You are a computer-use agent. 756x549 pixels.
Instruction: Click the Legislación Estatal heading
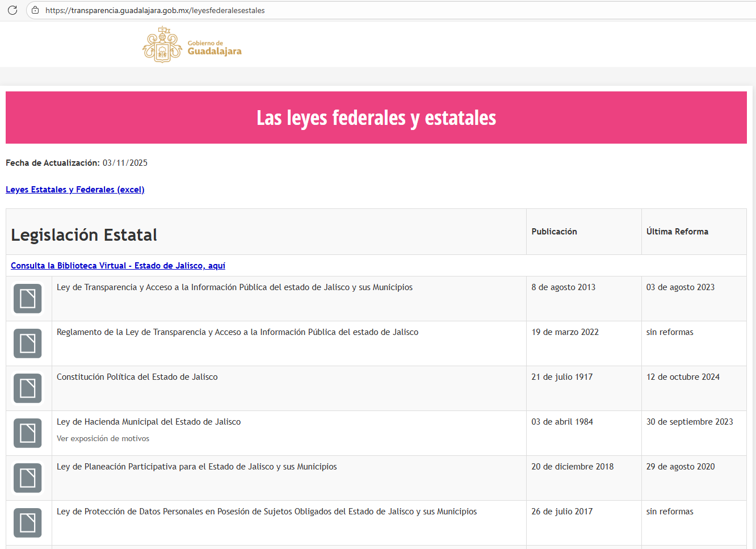(84, 235)
